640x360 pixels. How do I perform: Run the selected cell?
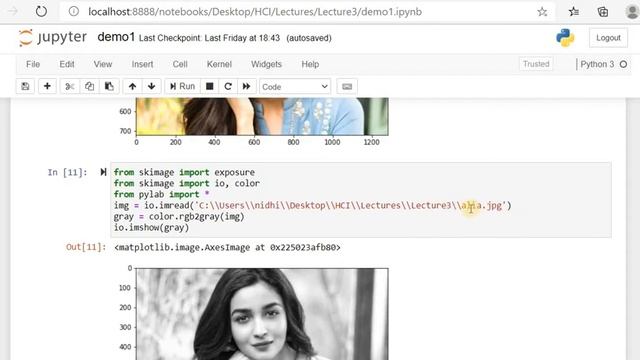[x=182, y=87]
